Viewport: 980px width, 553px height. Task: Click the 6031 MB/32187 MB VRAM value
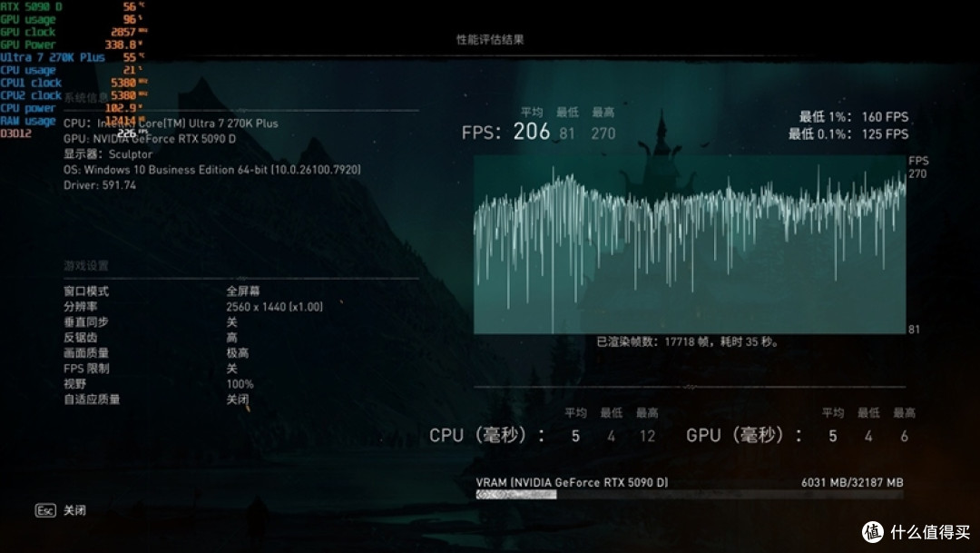tap(852, 482)
